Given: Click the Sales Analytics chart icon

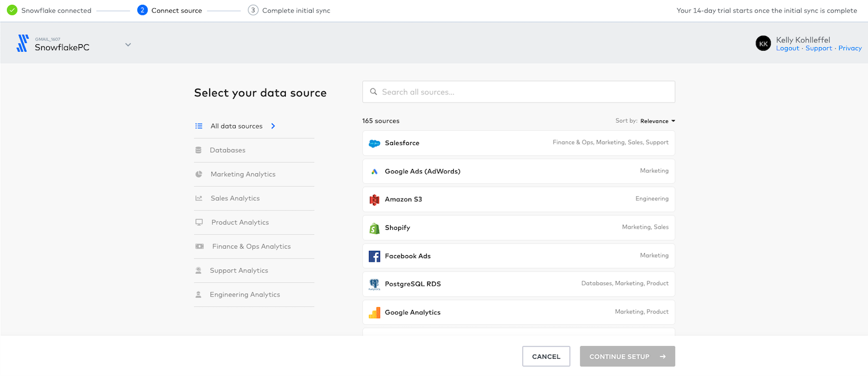Looking at the screenshot, I should 199,199.
